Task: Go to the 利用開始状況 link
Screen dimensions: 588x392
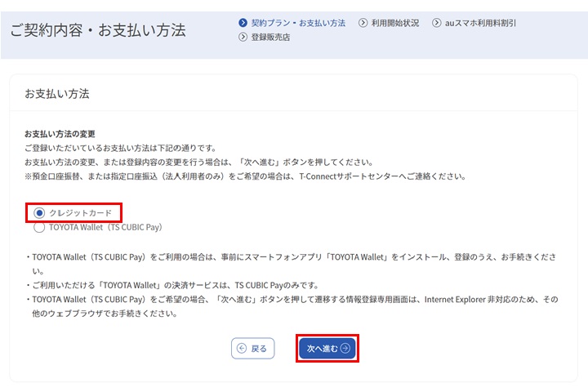Action: 395,23
